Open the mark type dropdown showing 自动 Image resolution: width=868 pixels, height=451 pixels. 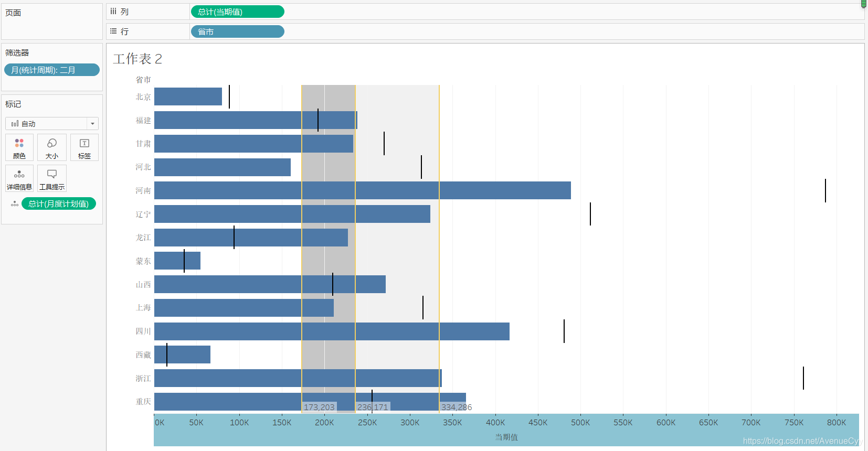click(52, 124)
